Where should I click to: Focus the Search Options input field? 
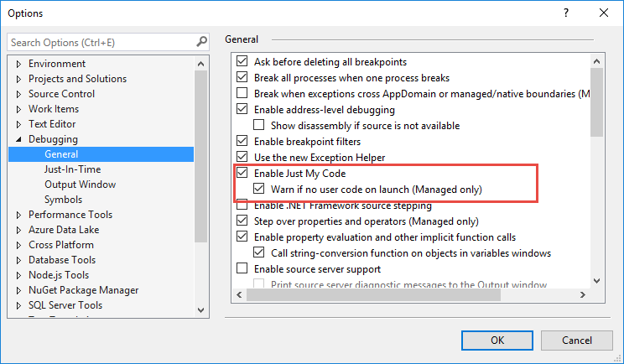click(101, 42)
